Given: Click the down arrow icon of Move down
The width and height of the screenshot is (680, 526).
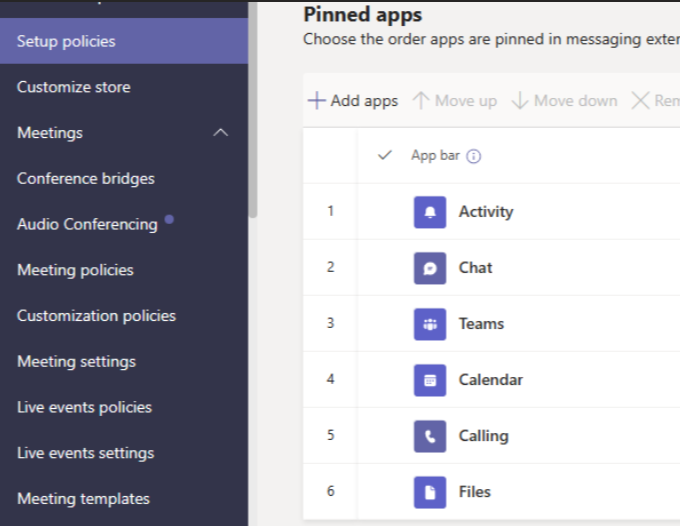Looking at the screenshot, I should [520, 101].
